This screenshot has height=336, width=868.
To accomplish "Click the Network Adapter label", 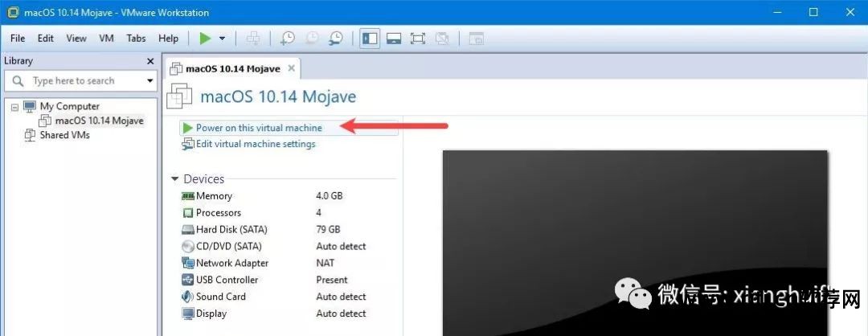I will pos(232,264).
